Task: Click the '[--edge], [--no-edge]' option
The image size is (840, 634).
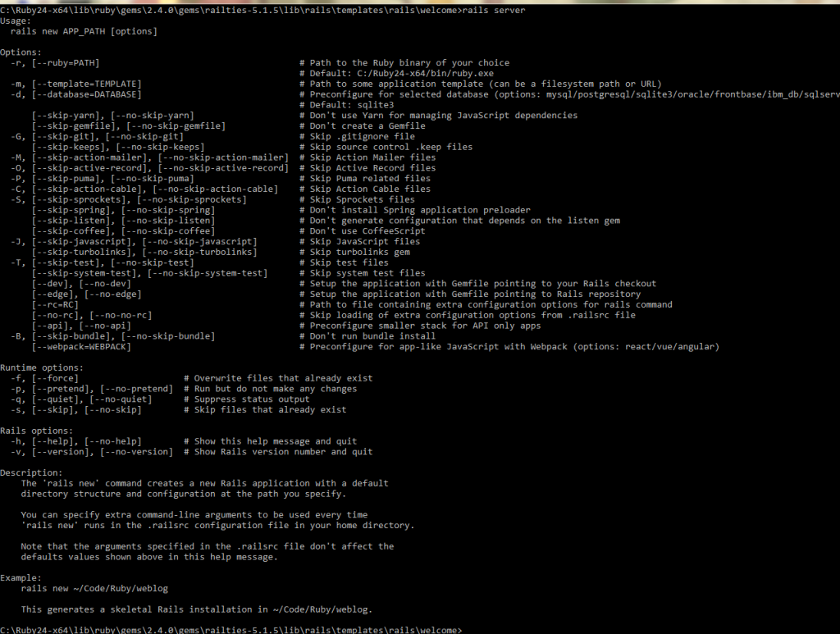Action: tap(87, 294)
